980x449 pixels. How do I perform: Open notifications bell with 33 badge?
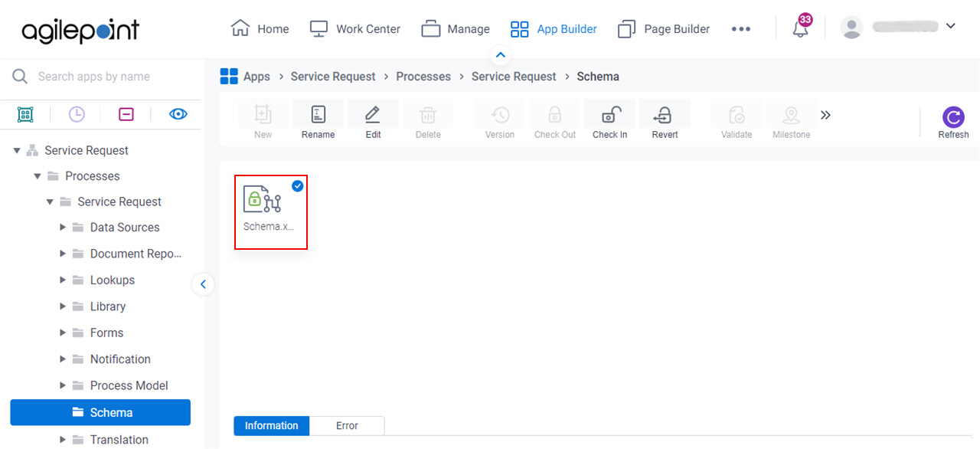pyautogui.click(x=801, y=28)
